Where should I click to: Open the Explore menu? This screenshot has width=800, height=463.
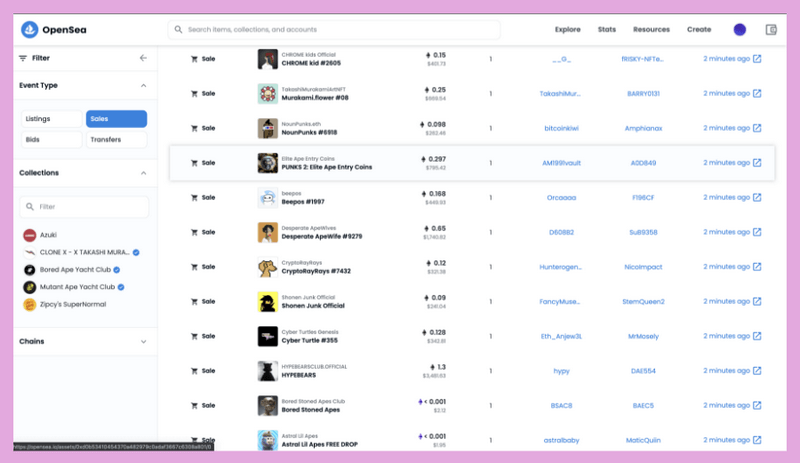[x=567, y=30]
